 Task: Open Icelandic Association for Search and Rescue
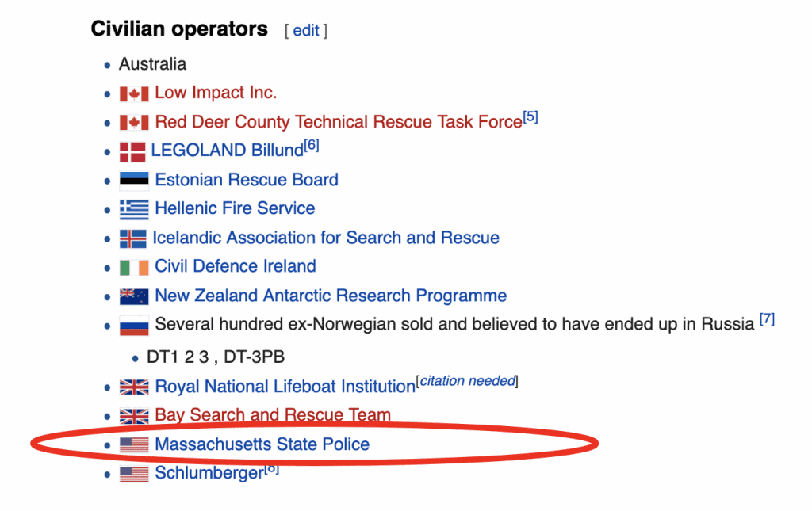click(x=326, y=238)
